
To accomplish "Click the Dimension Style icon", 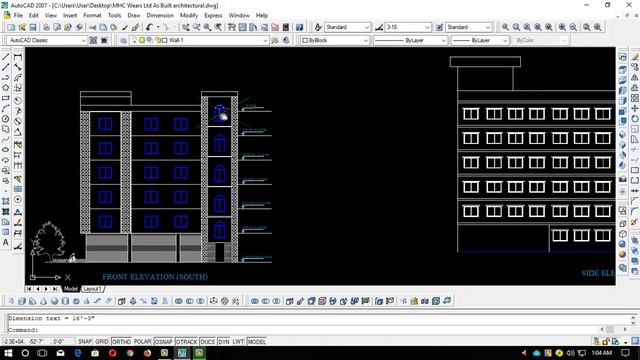I will click(379, 27).
